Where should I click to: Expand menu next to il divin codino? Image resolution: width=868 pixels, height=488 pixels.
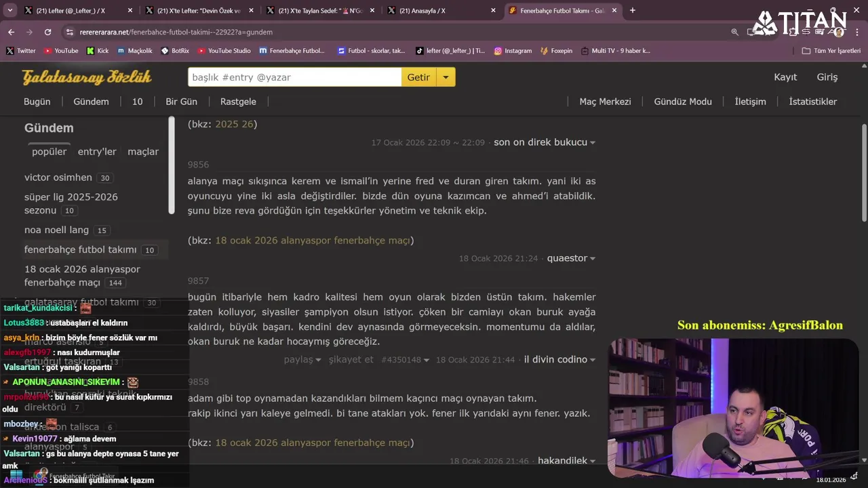pos(593,360)
